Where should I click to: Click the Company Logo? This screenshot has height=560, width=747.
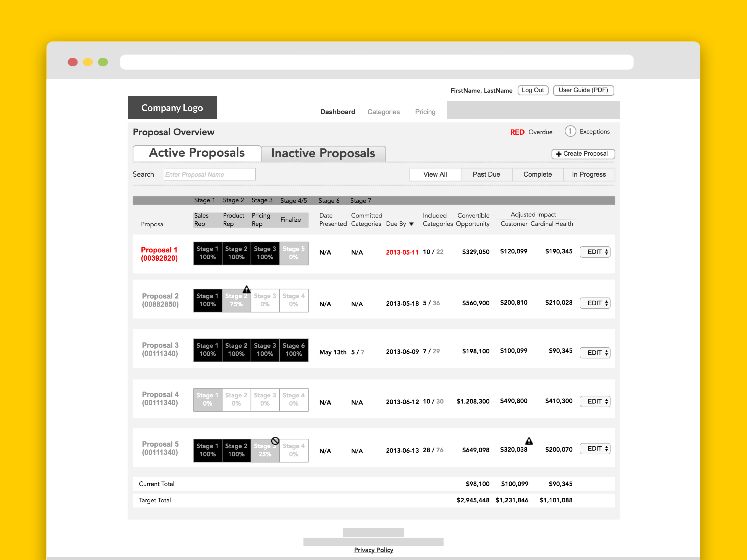pos(172,107)
